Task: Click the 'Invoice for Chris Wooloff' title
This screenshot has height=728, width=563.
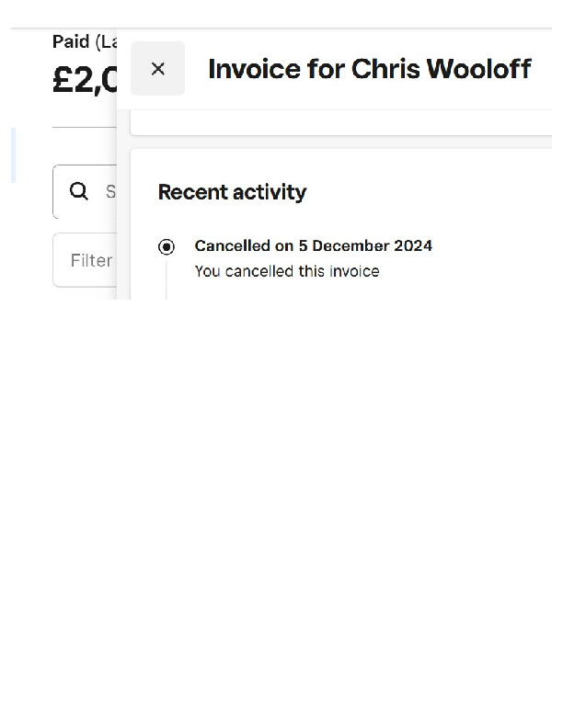Action: click(369, 69)
